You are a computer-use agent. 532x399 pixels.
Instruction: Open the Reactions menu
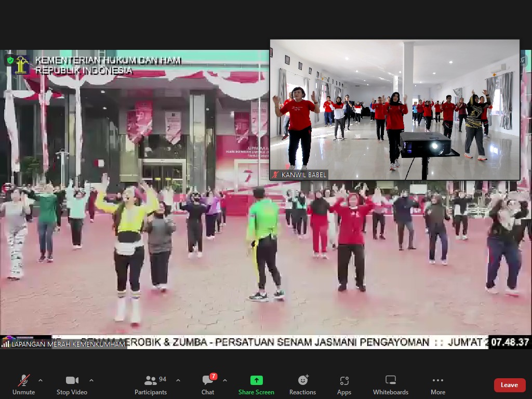302,384
